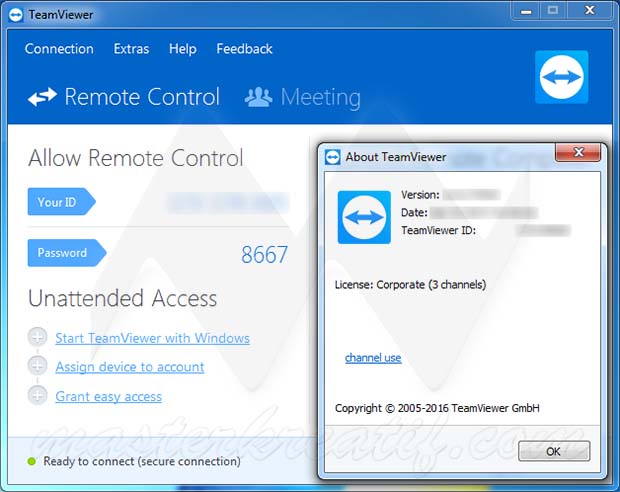Close the About TeamViewer dialog
The width and height of the screenshot is (620, 492).
tap(578, 152)
